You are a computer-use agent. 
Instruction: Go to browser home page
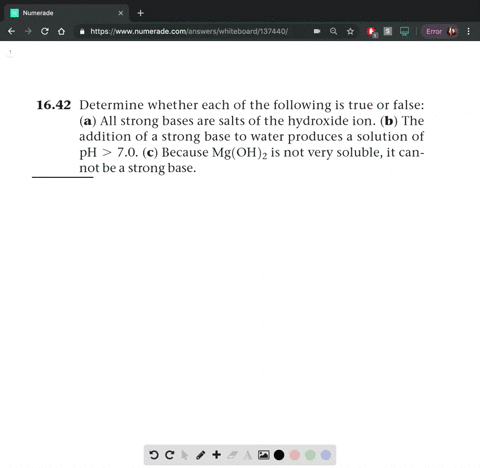click(61, 31)
